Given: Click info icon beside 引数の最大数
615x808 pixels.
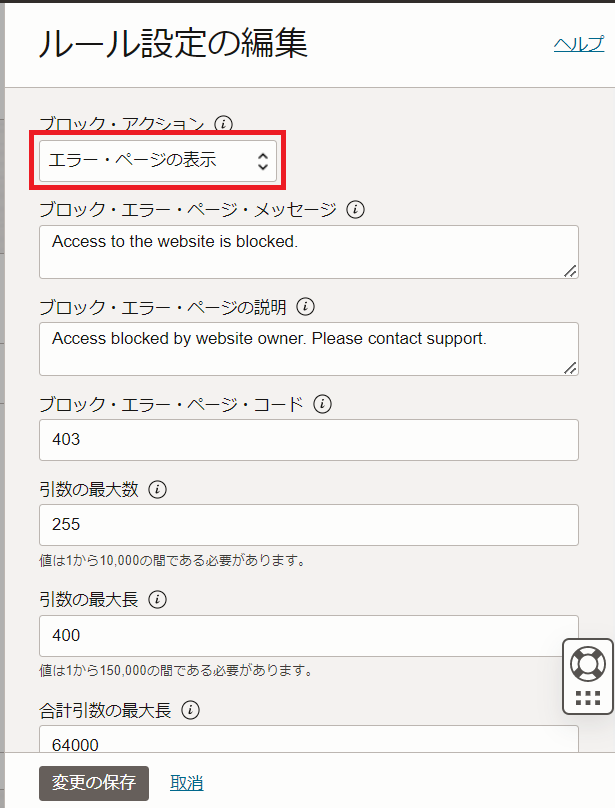Looking at the screenshot, I should pos(158,490).
